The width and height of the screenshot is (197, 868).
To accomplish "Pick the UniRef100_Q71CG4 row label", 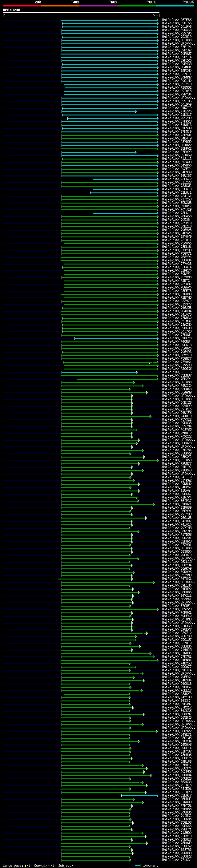I will pyautogui.click(x=177, y=860).
